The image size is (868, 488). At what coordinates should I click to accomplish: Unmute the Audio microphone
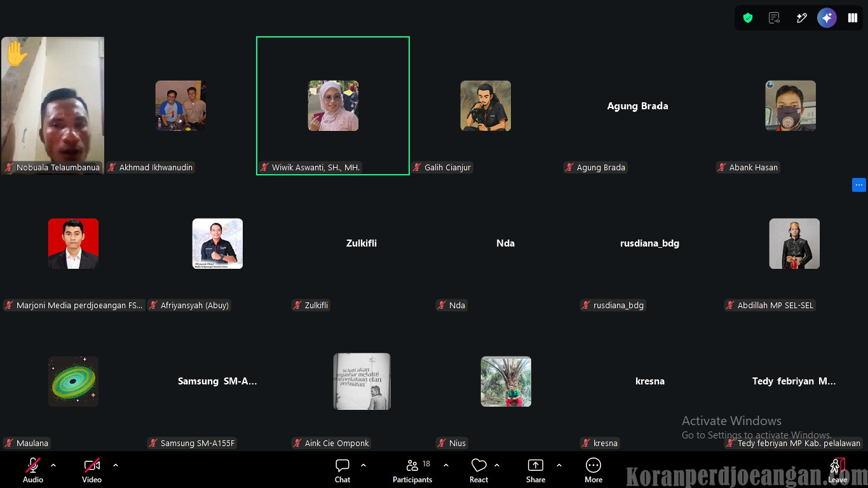tap(33, 471)
